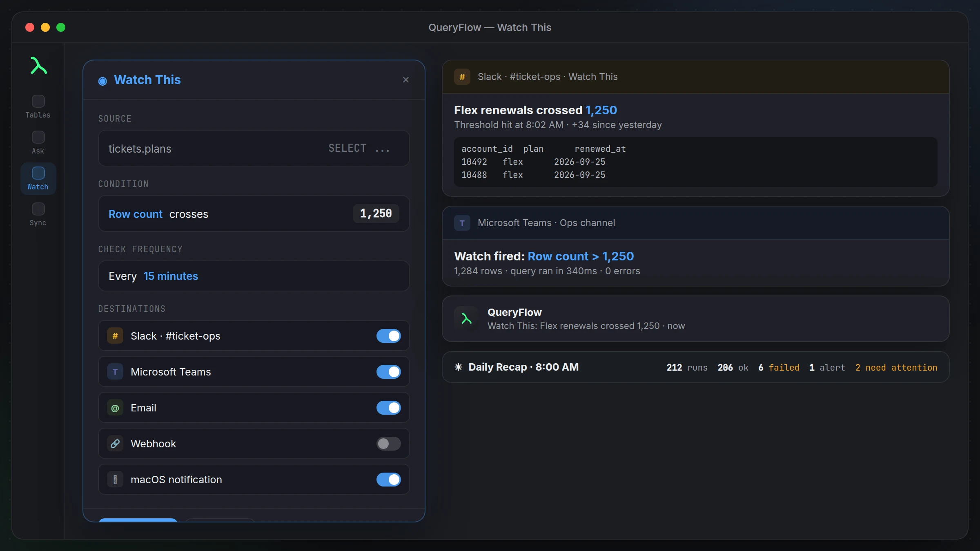This screenshot has width=980, height=551.
Task: Click the Slack hash icon in preview header
Action: click(x=462, y=77)
